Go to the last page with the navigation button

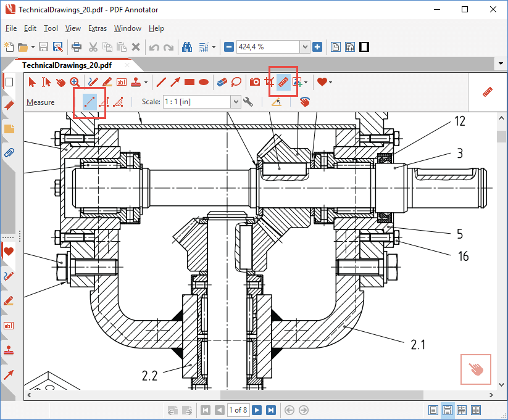click(271, 410)
